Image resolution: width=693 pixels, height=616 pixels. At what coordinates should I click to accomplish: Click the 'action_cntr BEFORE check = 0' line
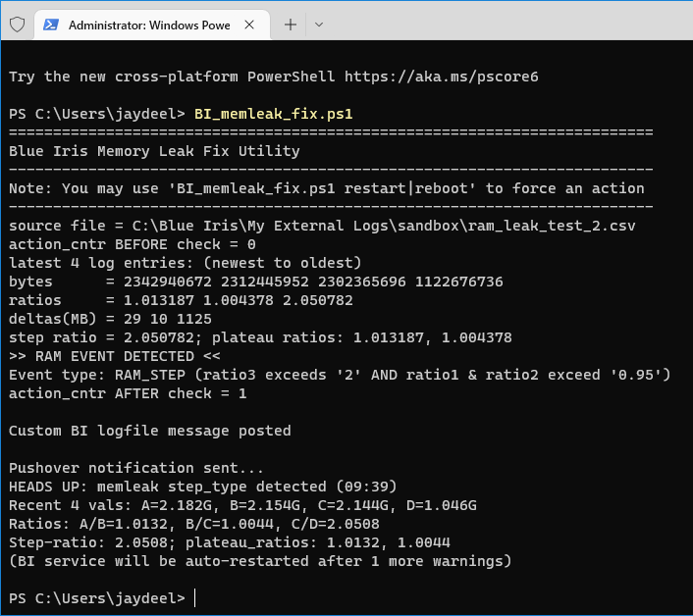133,244
